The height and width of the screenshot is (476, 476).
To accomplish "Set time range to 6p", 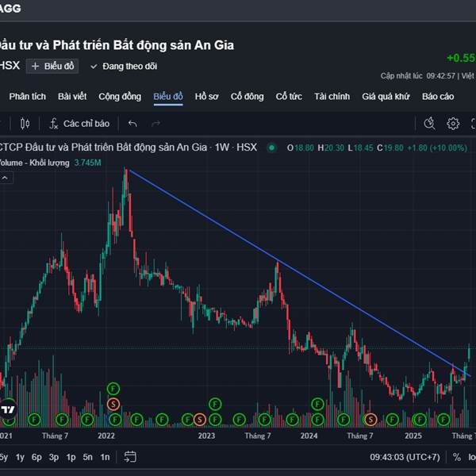I will [36, 457].
